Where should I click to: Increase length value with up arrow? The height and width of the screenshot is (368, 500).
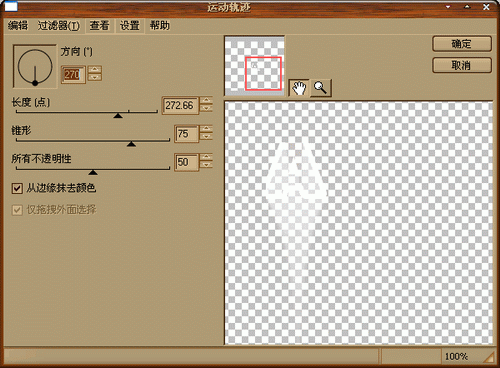pyautogui.click(x=206, y=100)
